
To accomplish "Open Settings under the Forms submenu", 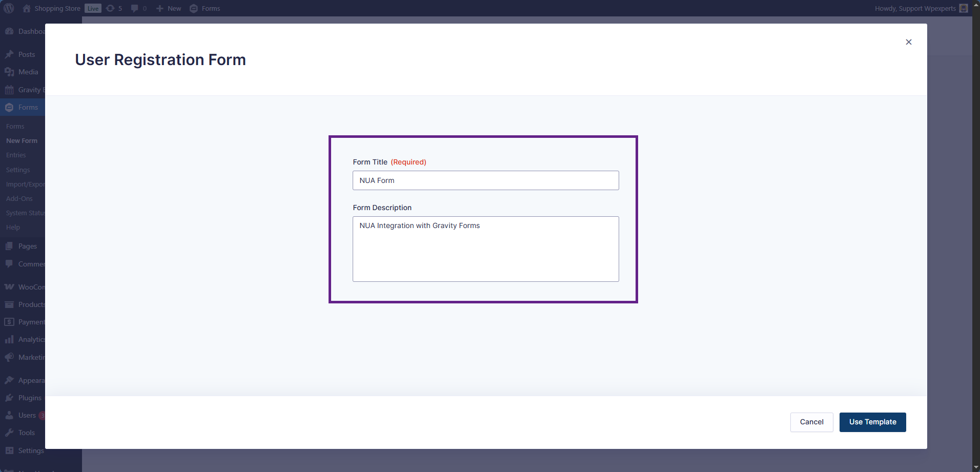I will coord(18,170).
